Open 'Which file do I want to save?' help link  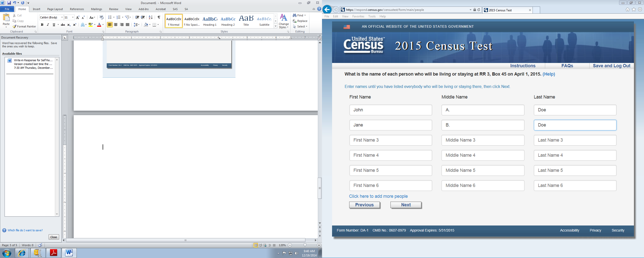coord(25,230)
